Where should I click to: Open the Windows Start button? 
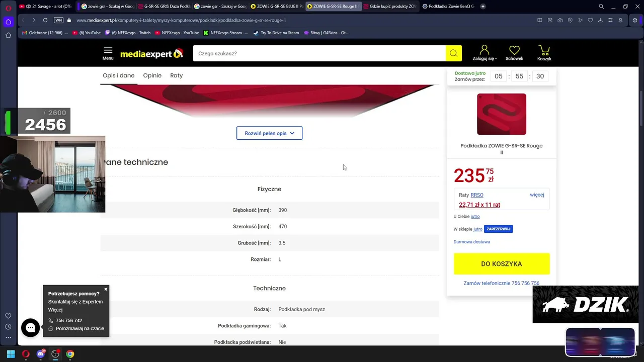11,354
